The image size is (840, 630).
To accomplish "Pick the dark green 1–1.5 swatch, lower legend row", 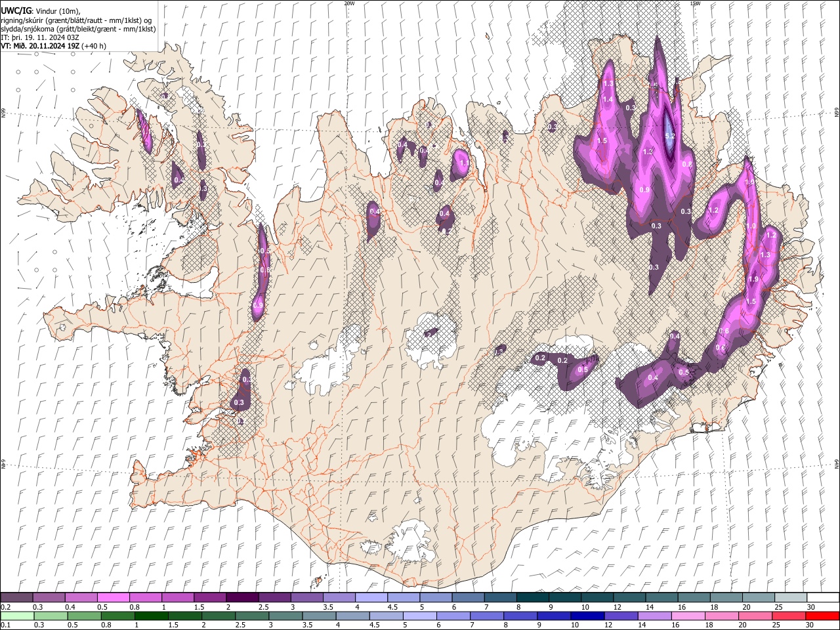I will 152,616.
